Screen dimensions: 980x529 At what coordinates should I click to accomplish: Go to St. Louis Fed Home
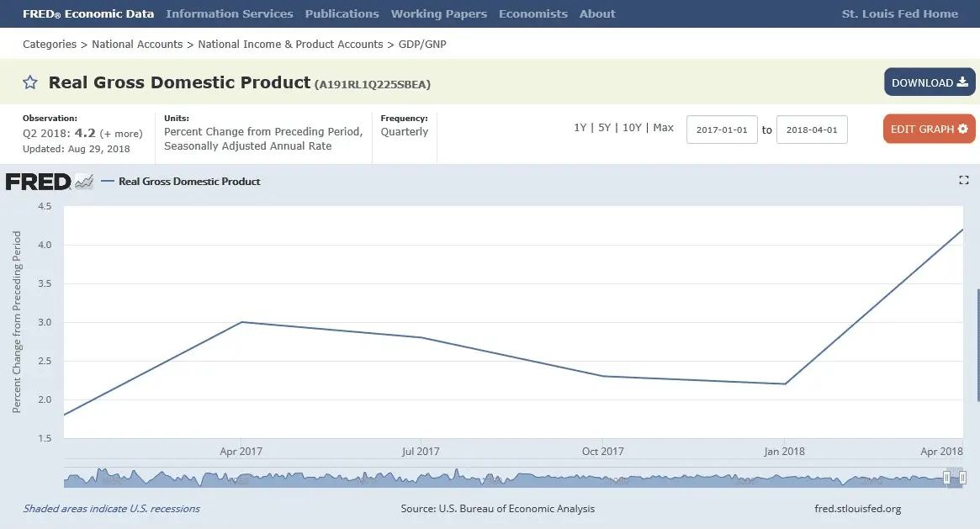[899, 13]
